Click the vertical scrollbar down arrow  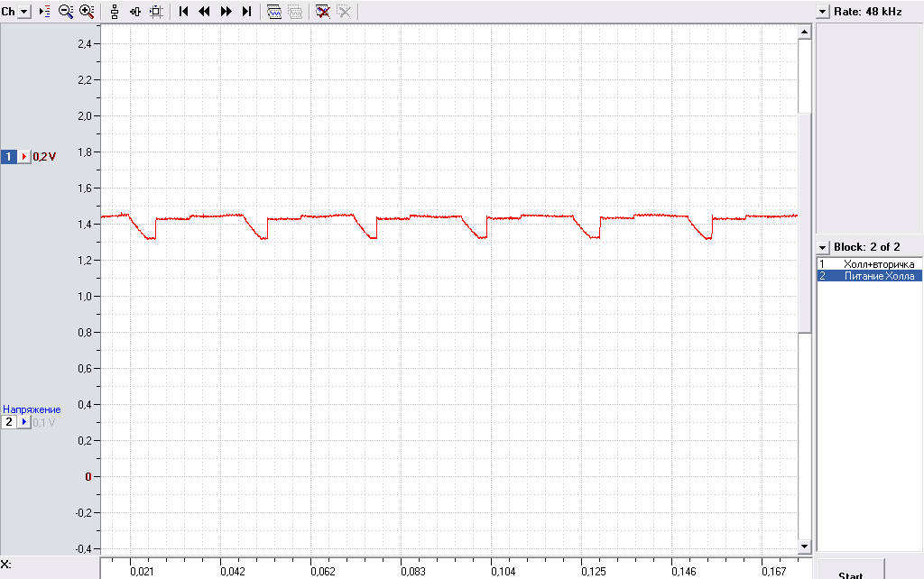click(804, 547)
